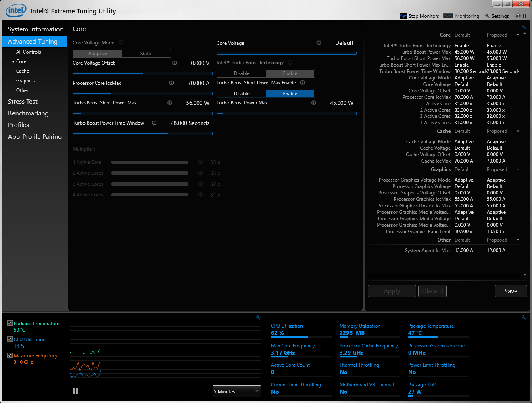Show info for Turbo Boost Short Power Max
The height and width of the screenshot is (403, 532).
(x=170, y=102)
